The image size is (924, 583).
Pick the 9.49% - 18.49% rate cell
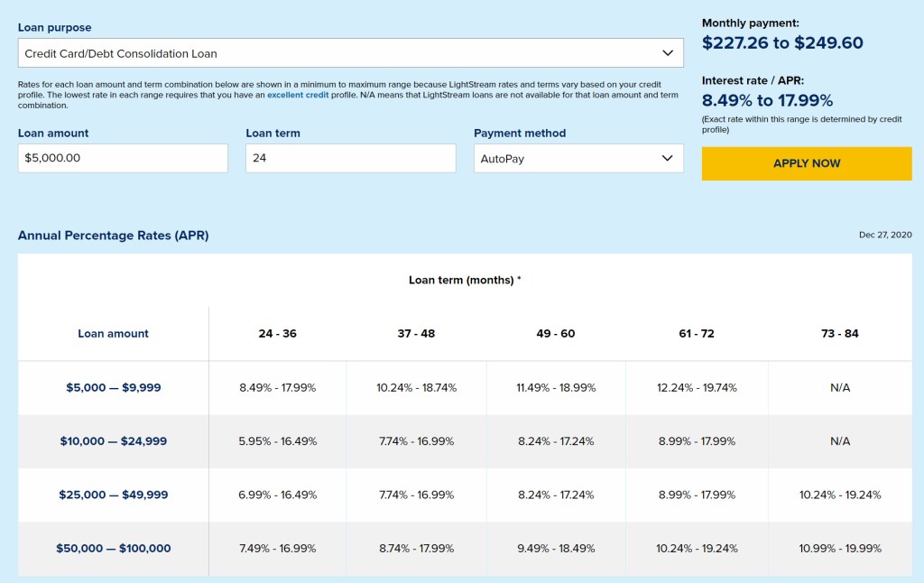point(555,549)
